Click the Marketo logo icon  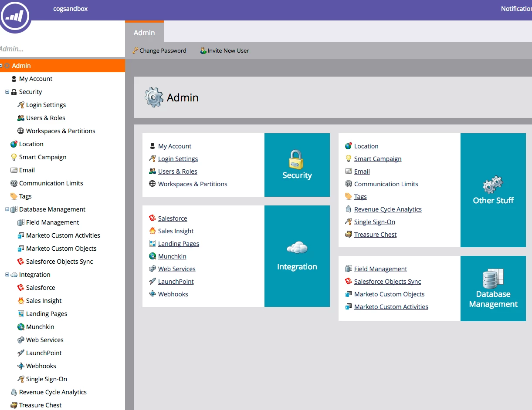(15, 17)
